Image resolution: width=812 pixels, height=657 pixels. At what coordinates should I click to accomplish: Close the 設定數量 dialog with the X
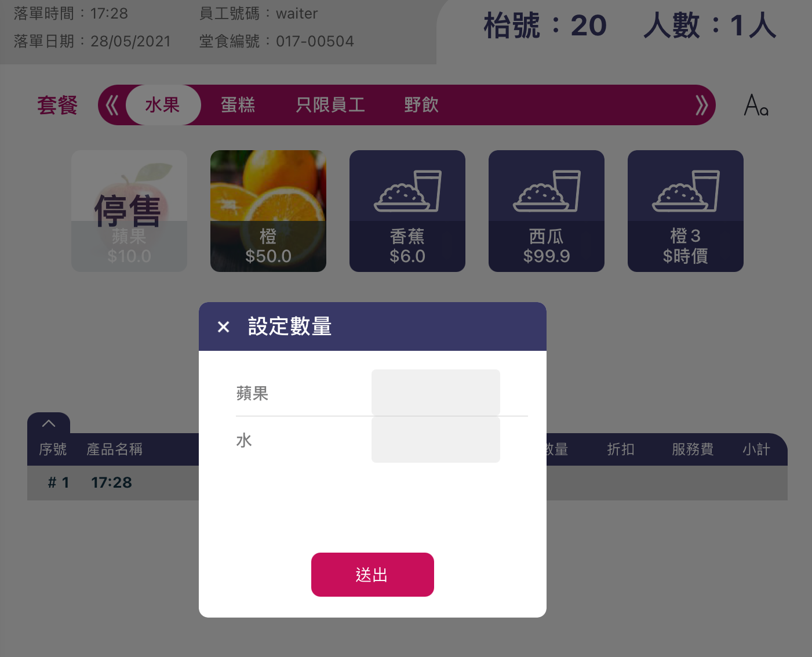pyautogui.click(x=223, y=327)
